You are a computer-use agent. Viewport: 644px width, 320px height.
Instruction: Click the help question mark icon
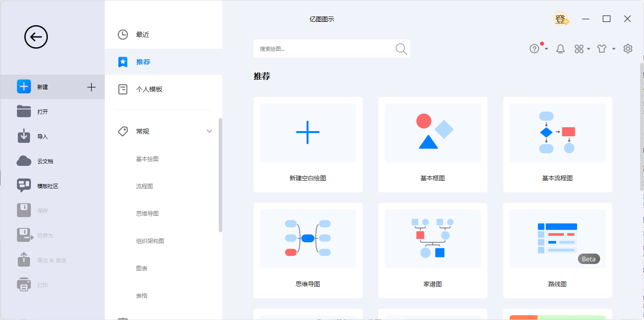[534, 49]
